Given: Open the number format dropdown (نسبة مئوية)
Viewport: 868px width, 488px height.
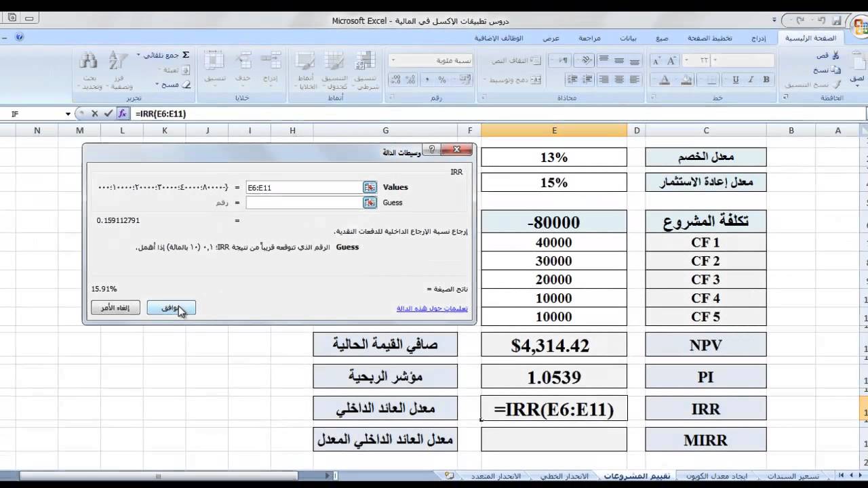Looking at the screenshot, I should pos(394,61).
